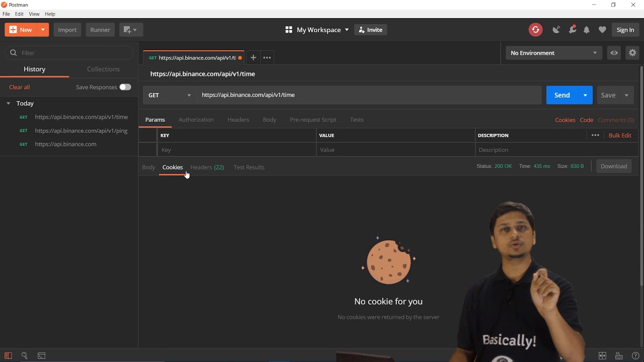Open the request Headers tab
Image resolution: width=644 pixels, height=362 pixels.
pos(238,120)
